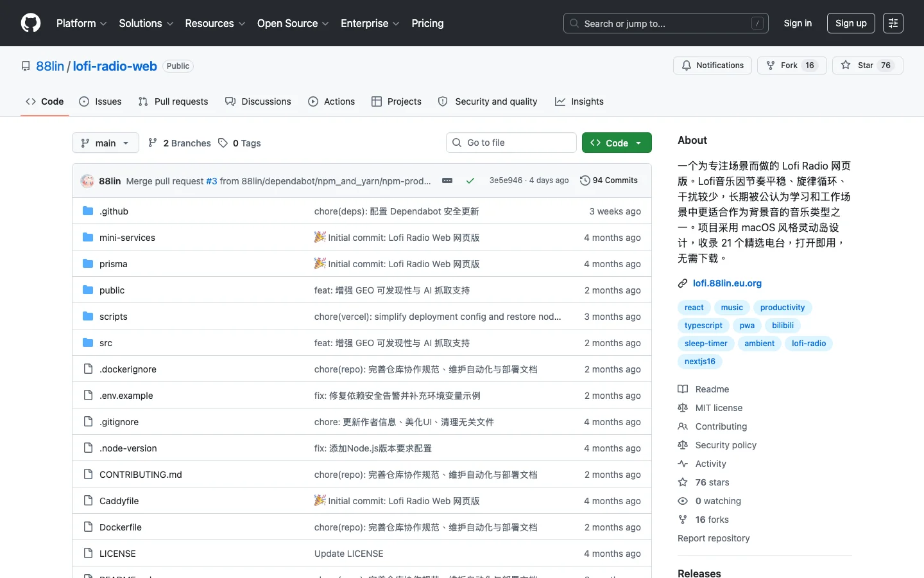Open the 2 Branches link
The height and width of the screenshot is (578, 924).
tap(180, 143)
